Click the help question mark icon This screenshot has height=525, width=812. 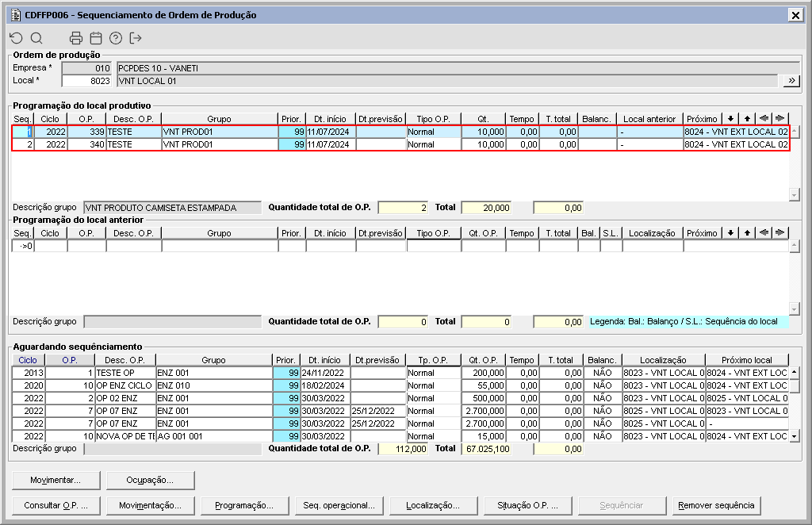(116, 38)
